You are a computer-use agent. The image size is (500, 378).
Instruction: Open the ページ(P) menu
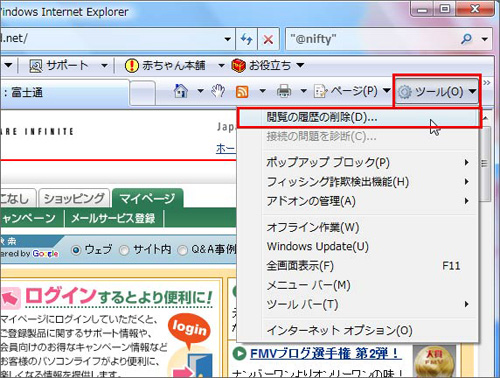point(352,91)
